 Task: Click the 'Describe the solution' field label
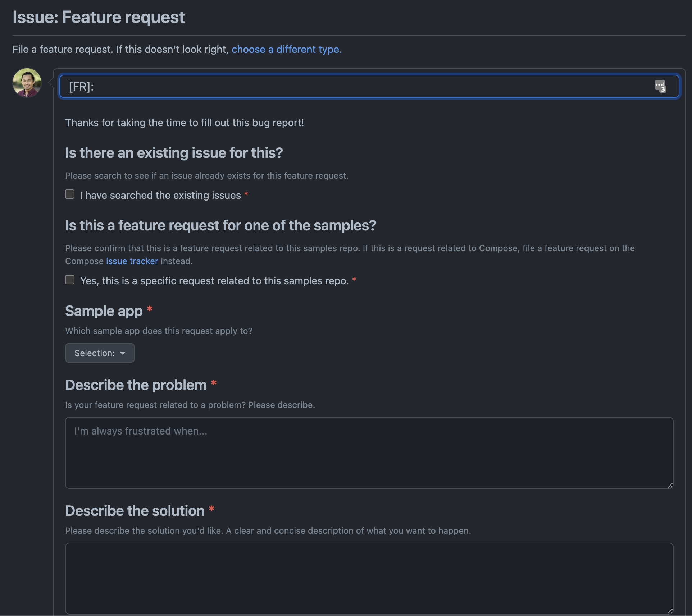[135, 511]
